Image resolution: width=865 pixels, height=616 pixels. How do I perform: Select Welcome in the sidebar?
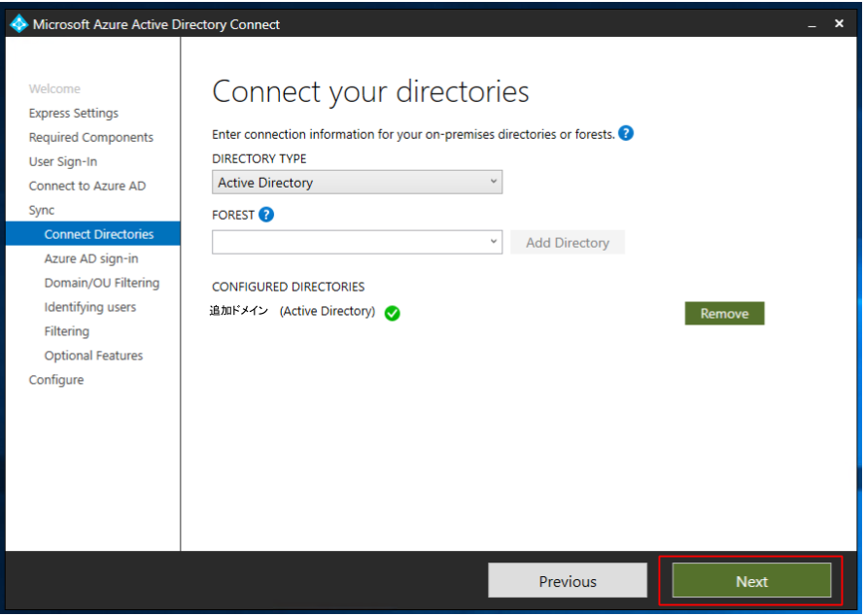(x=54, y=88)
